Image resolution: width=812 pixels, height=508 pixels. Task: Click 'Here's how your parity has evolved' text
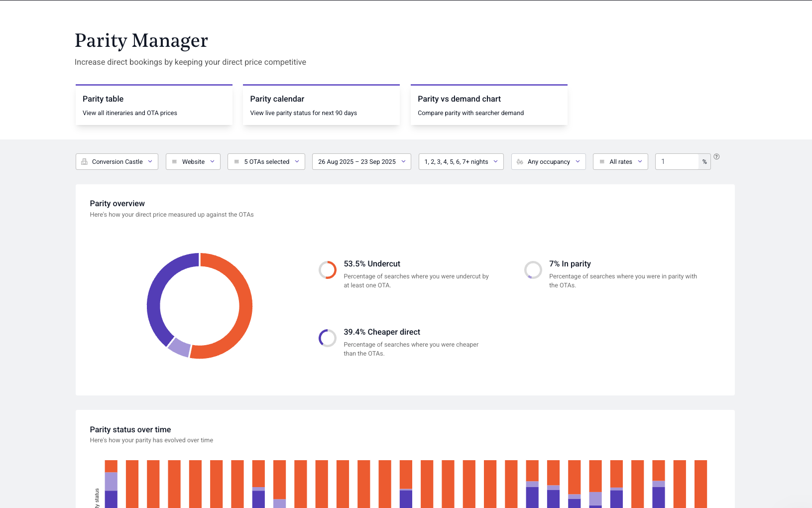pos(151,440)
